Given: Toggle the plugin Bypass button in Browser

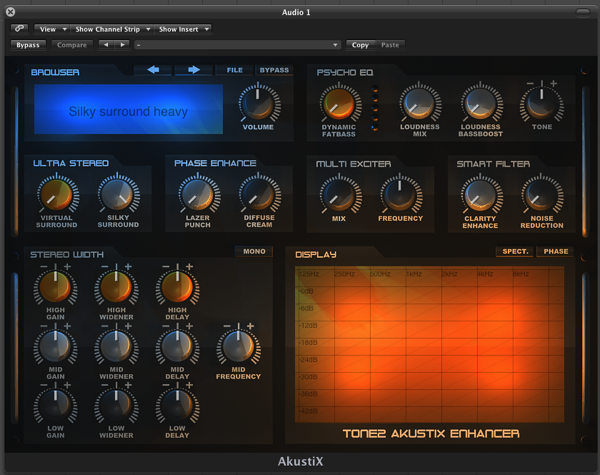Looking at the screenshot, I should click(x=273, y=70).
